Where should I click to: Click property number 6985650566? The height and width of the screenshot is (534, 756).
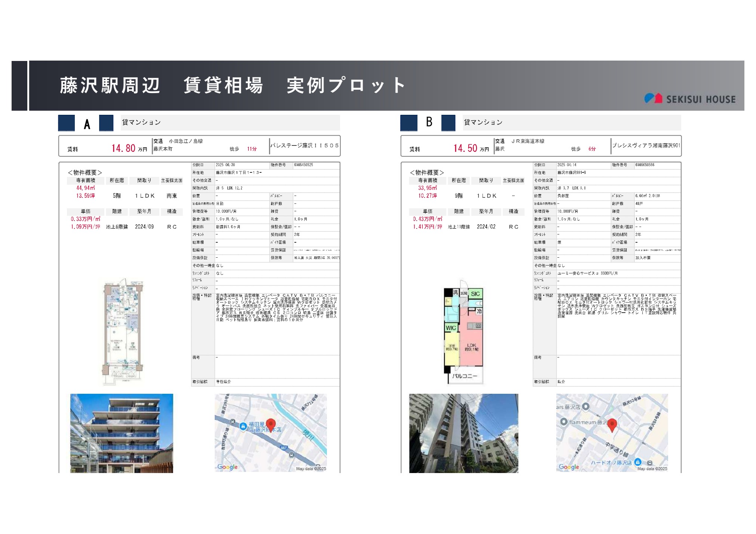pyautogui.click(x=645, y=165)
